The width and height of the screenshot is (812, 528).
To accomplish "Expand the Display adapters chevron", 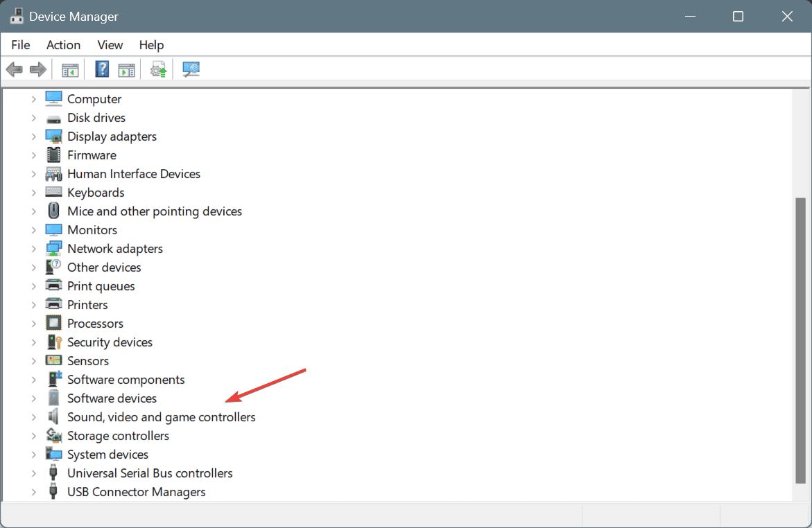I will [x=34, y=137].
